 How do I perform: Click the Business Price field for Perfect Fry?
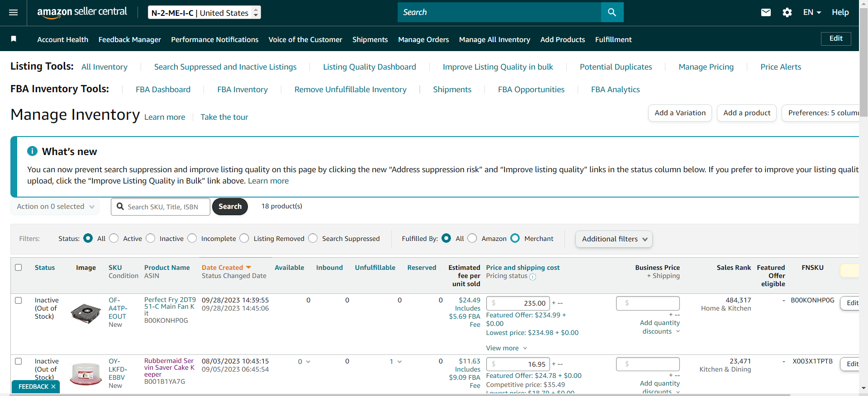[x=648, y=303]
